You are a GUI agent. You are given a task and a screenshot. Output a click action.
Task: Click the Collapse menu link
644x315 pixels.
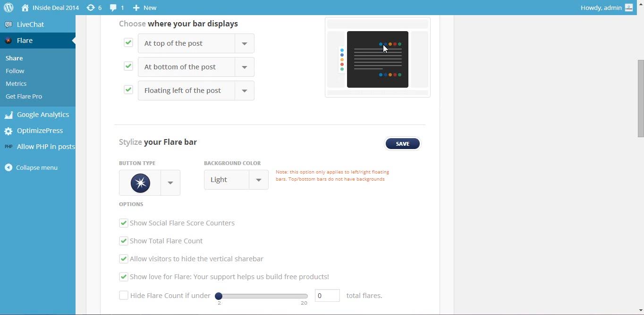point(37,167)
